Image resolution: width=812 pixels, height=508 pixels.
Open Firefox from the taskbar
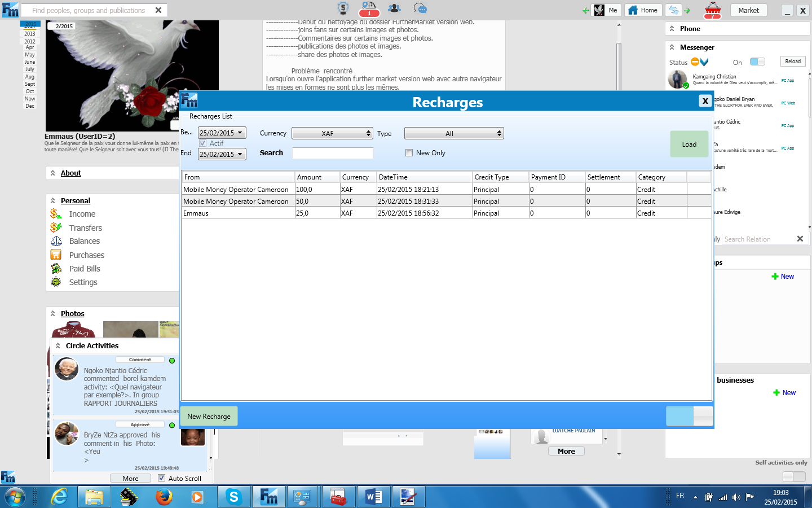164,497
